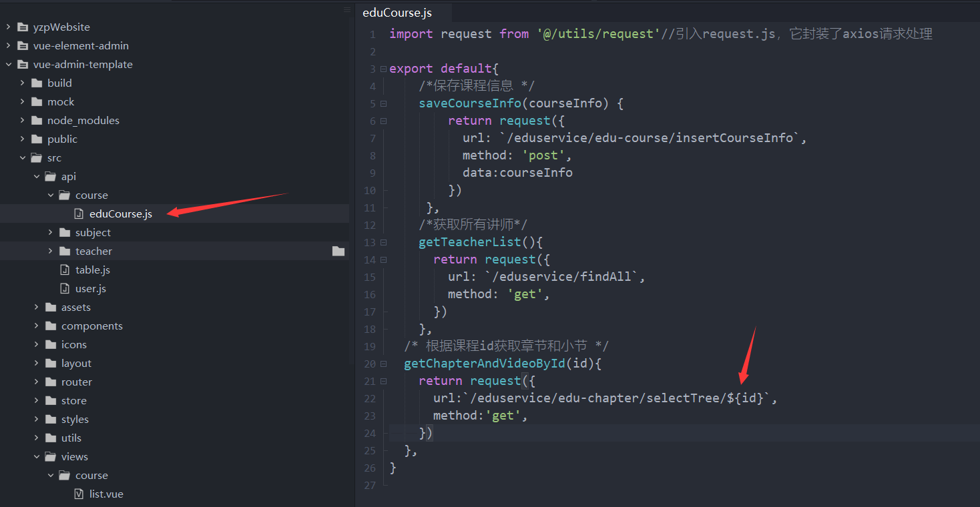Fold request block at line 21
This screenshot has width=980, height=507.
pos(383,381)
